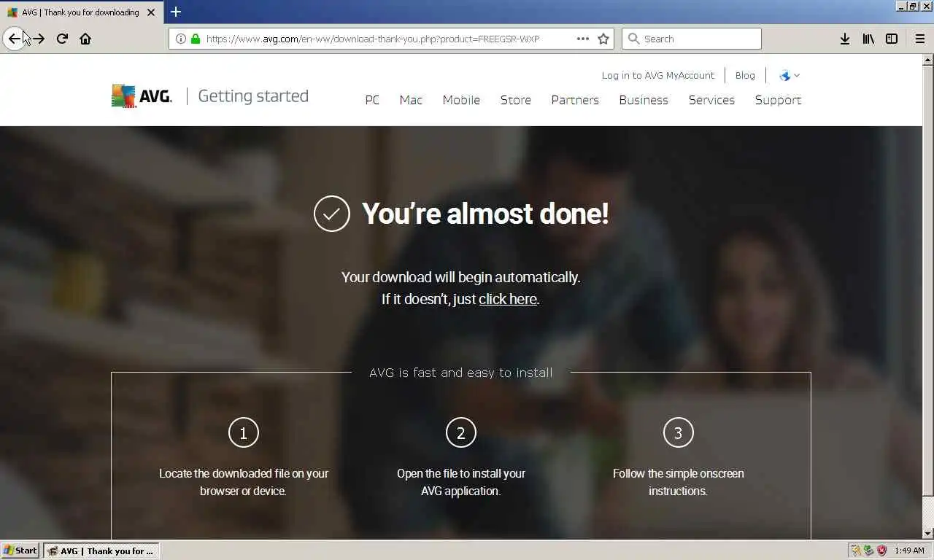This screenshot has height=560, width=934.
Task: Open the browser home page
Action: [x=85, y=39]
